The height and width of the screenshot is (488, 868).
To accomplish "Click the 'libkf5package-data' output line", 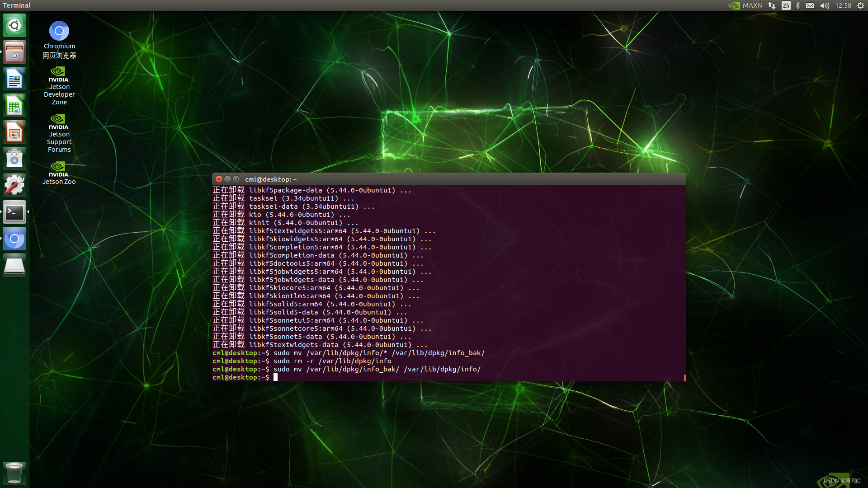I will [312, 190].
